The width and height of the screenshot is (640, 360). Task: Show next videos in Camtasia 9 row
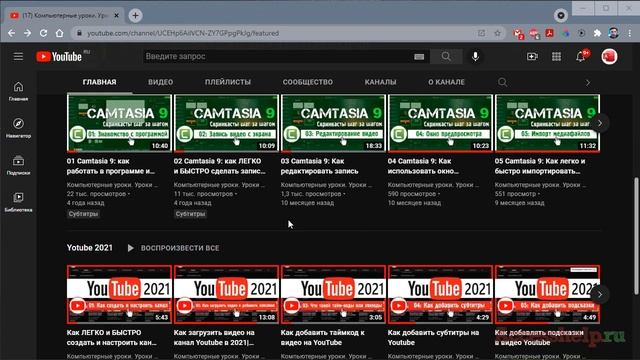(600, 123)
